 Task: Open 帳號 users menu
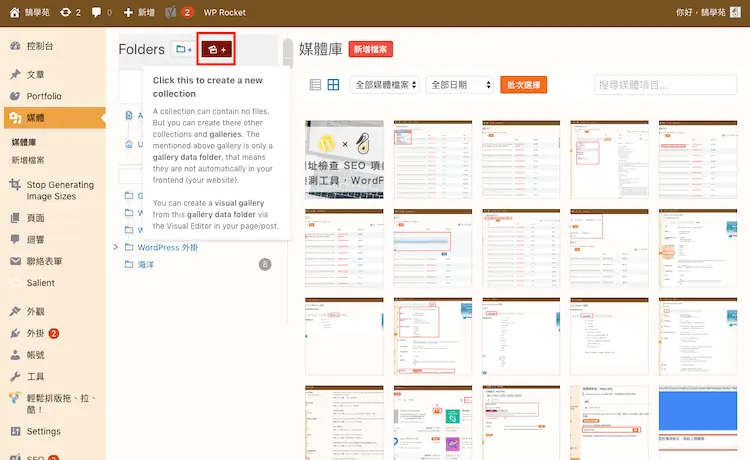click(35, 355)
